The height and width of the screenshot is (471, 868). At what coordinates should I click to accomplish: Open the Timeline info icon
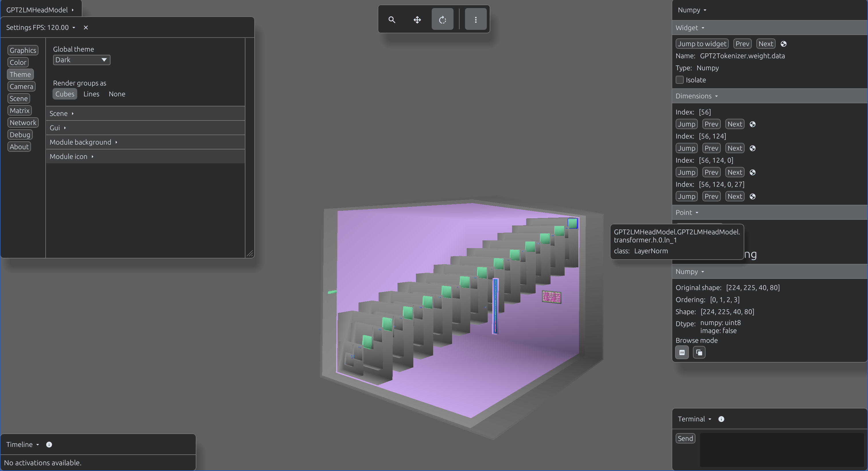49,445
